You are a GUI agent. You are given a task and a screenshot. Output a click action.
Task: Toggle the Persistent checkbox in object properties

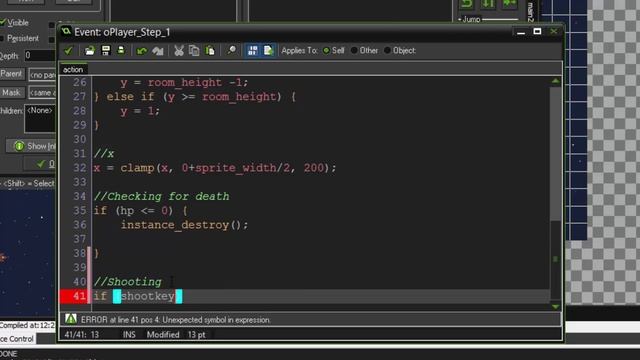2,38
